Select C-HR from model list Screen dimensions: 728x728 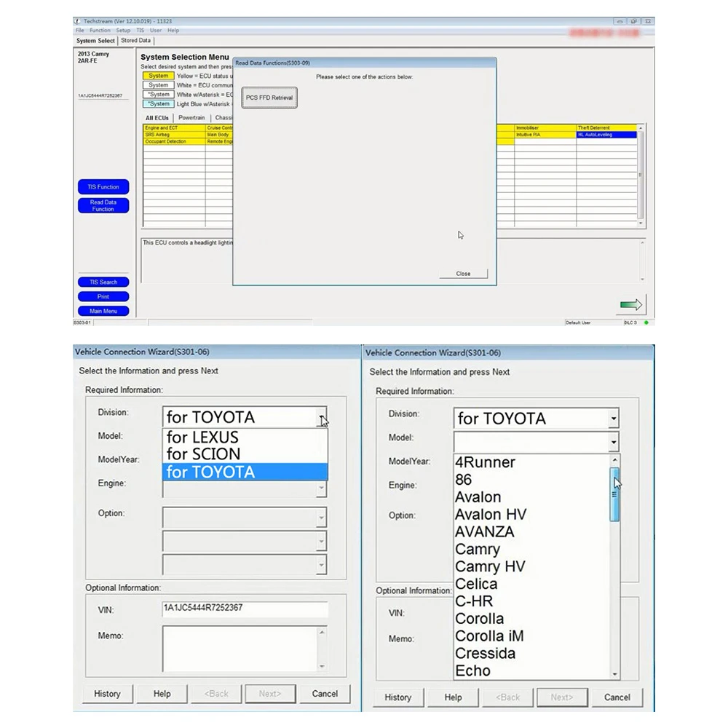pos(531,601)
